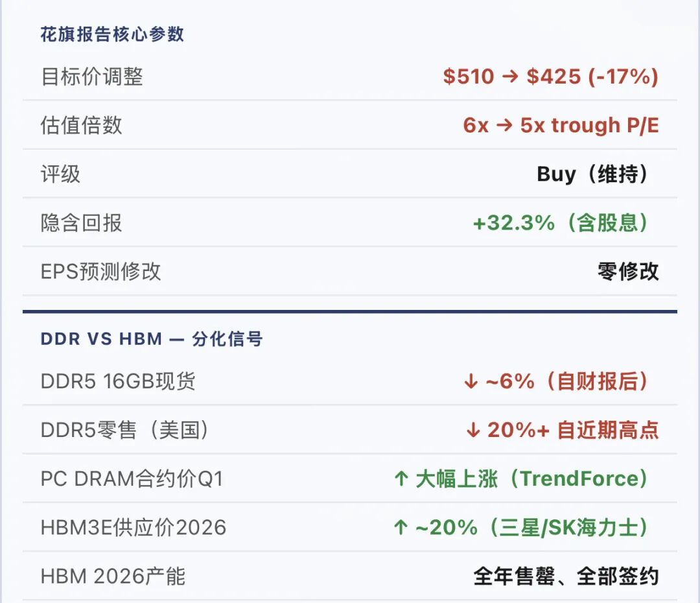The width and height of the screenshot is (700, 603).
Task: Select the PC DRAM合约价Q1 label
Action: 132,479
